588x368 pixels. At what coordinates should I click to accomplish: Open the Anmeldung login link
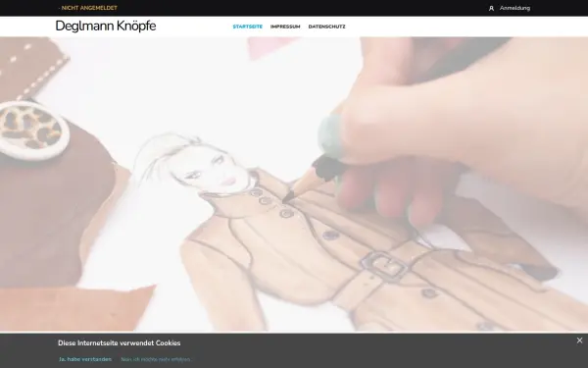pos(514,8)
